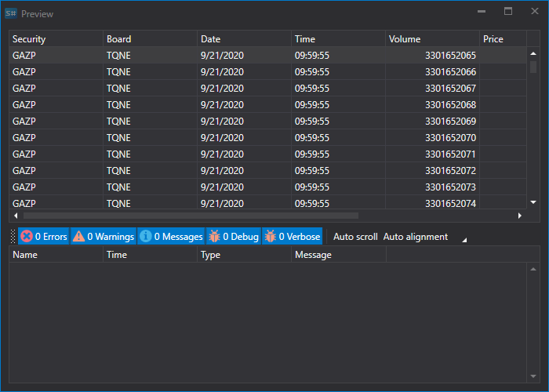Sort log by Time column header
The height and width of the screenshot is (392, 549).
(x=151, y=255)
